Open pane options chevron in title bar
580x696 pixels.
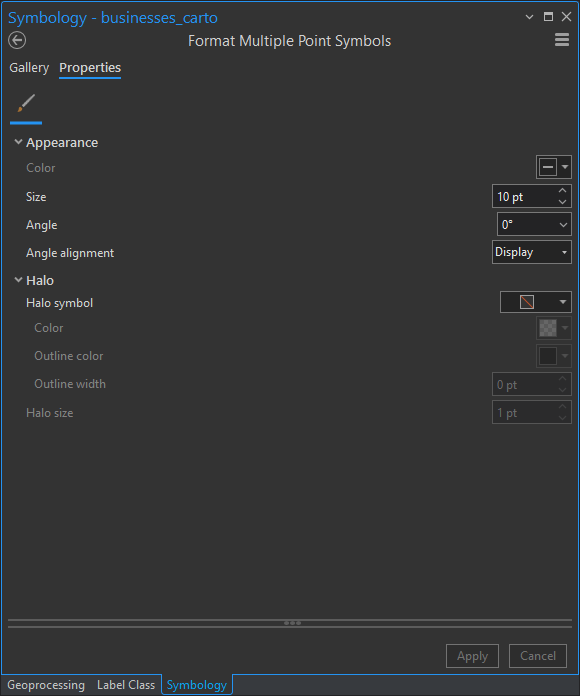pyautogui.click(x=529, y=17)
